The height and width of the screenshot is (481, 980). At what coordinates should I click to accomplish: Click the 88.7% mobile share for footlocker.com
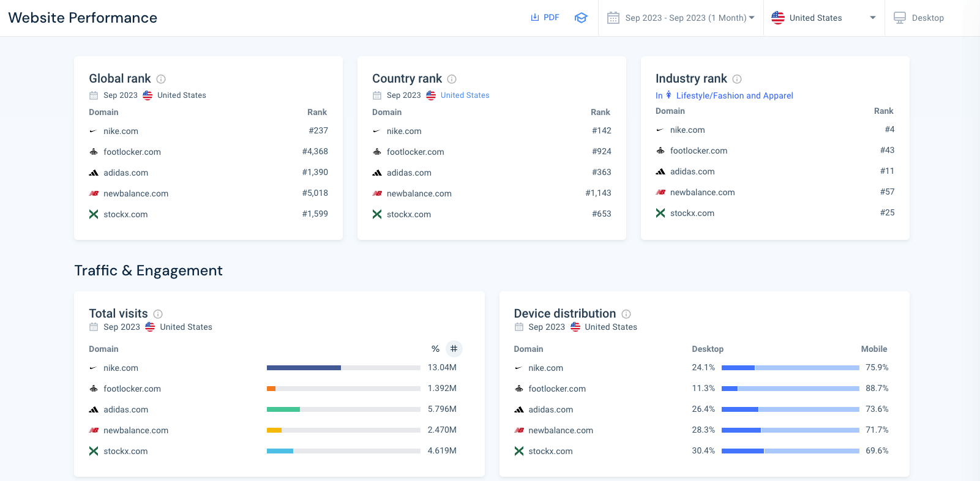coord(877,388)
